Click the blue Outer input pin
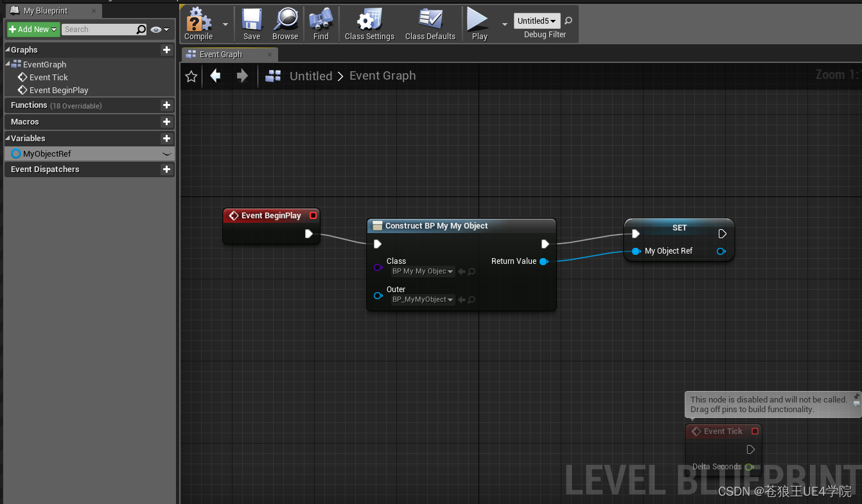 pos(378,295)
